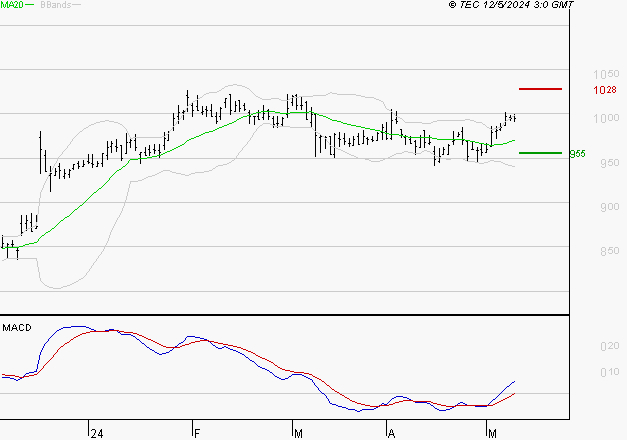Click the A month marker on time axis

click(x=391, y=434)
